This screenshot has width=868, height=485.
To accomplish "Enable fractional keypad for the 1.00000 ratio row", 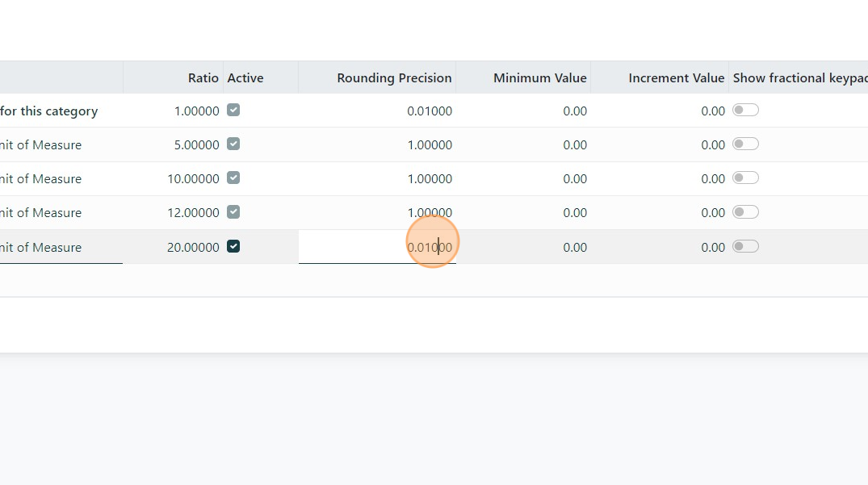I will pos(745,110).
